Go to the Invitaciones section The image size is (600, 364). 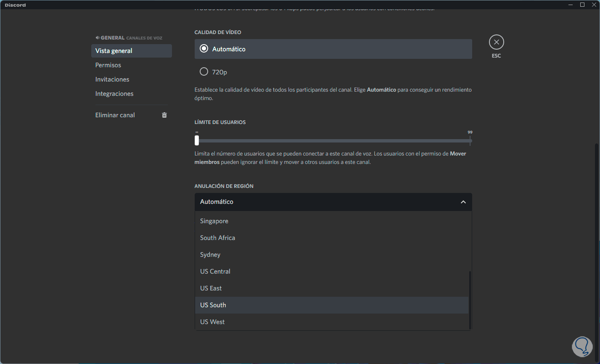click(x=112, y=79)
